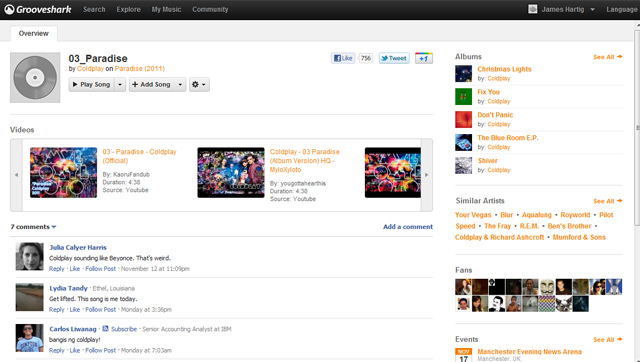Screen dimensions: 640x362
Task: Expand the Play Song dropdown arrow
Action: (120, 84)
